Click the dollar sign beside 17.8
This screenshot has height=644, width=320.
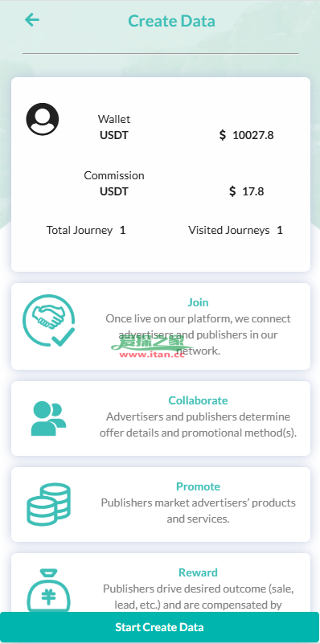tap(232, 191)
